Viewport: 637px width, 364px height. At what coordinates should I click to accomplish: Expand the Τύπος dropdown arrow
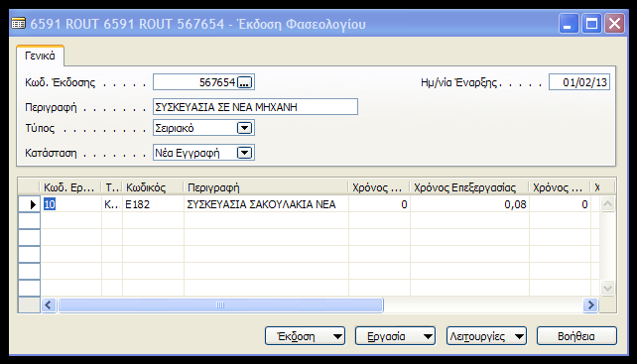point(244,128)
